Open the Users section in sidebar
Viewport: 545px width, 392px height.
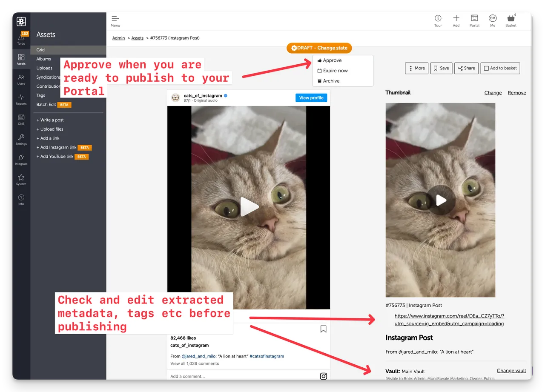21,79
